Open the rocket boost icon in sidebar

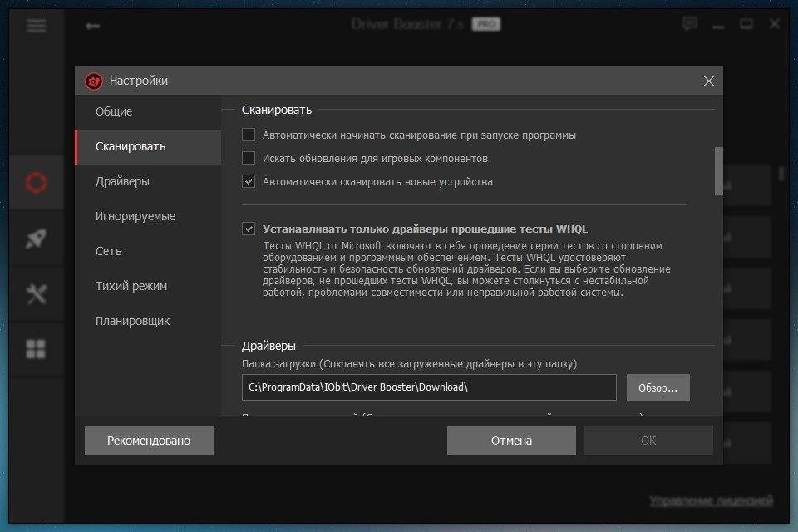pyautogui.click(x=36, y=238)
